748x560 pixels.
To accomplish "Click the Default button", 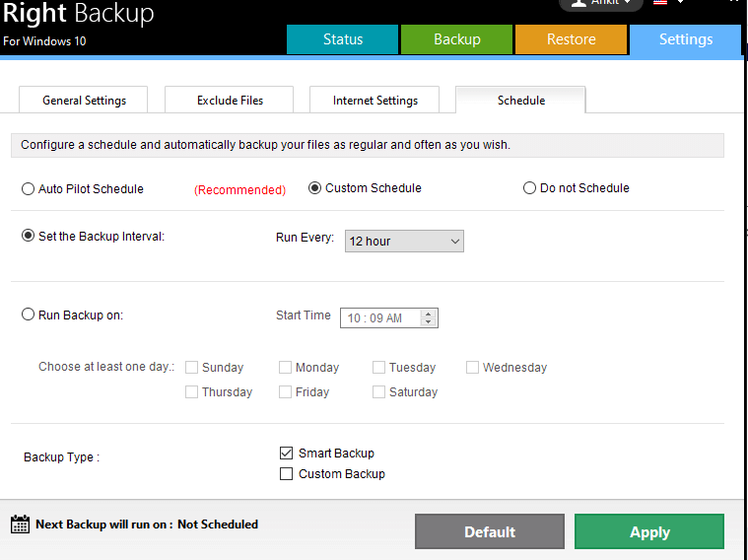I will point(490,532).
